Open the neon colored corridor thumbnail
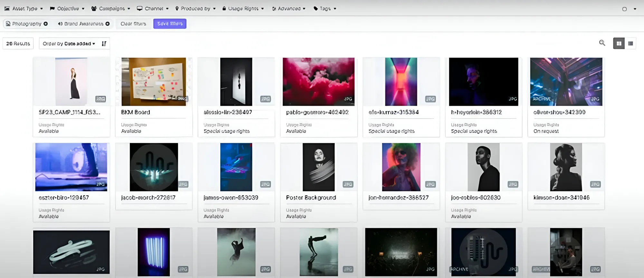The width and height of the screenshot is (644, 278). pos(401,82)
